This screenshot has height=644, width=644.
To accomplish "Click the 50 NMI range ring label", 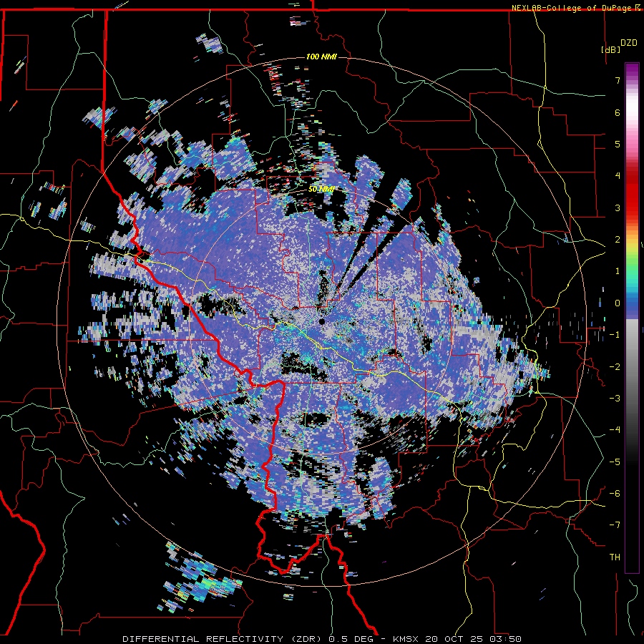I will point(321,189).
